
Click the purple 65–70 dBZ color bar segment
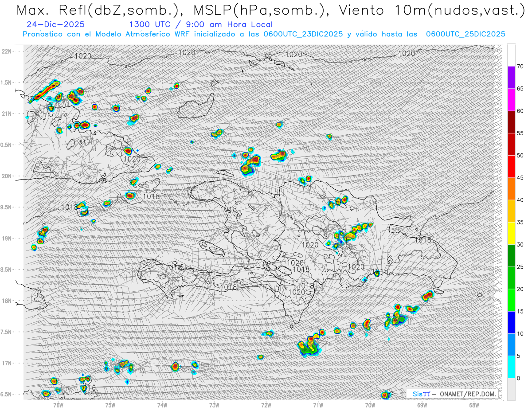pyautogui.click(x=511, y=78)
